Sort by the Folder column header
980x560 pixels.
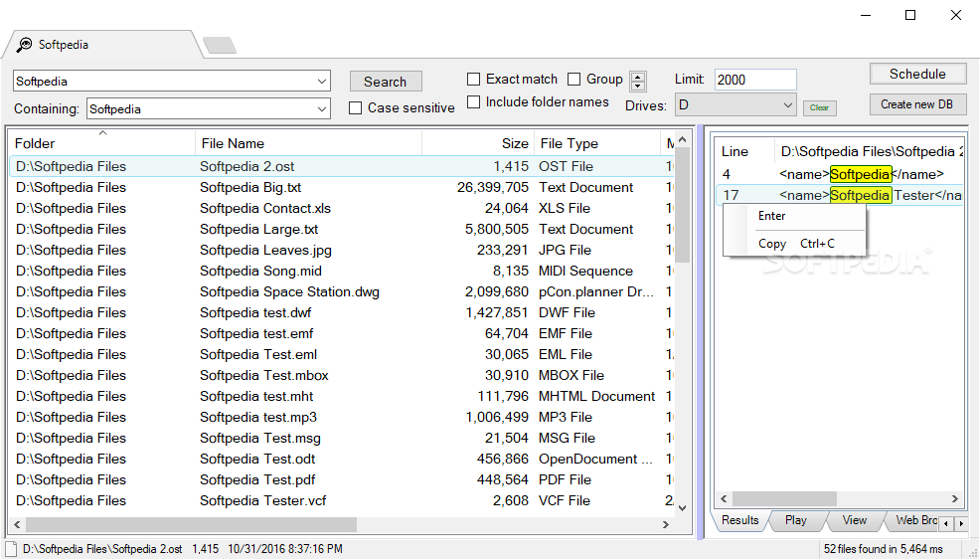pos(101,143)
